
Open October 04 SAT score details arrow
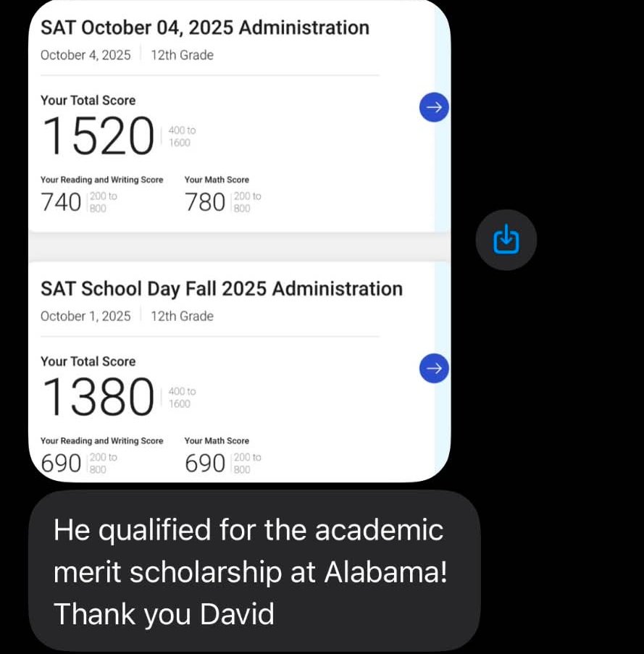point(434,107)
